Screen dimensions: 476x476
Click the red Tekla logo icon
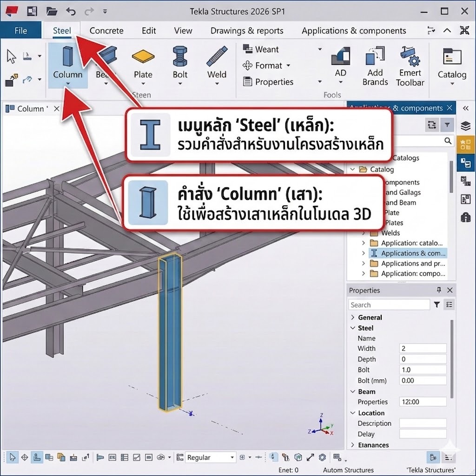tap(12, 12)
